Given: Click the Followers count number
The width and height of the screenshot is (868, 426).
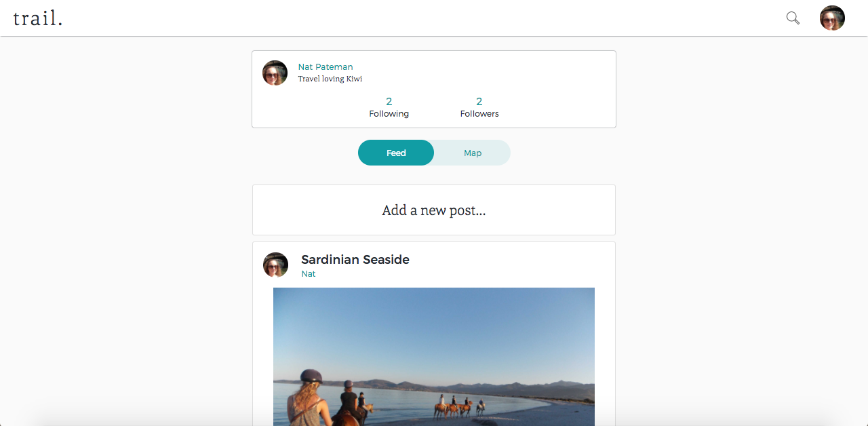Looking at the screenshot, I should tap(479, 102).
